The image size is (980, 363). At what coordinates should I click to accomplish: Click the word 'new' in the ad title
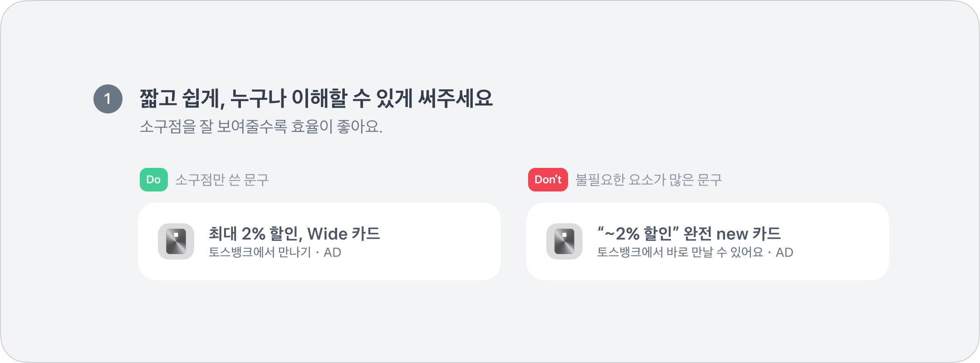732,234
